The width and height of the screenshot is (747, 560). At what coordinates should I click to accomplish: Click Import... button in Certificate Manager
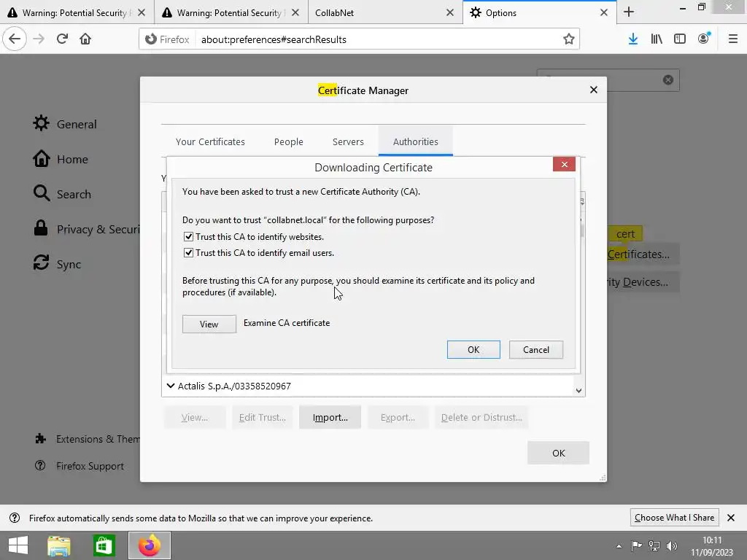[330, 417]
